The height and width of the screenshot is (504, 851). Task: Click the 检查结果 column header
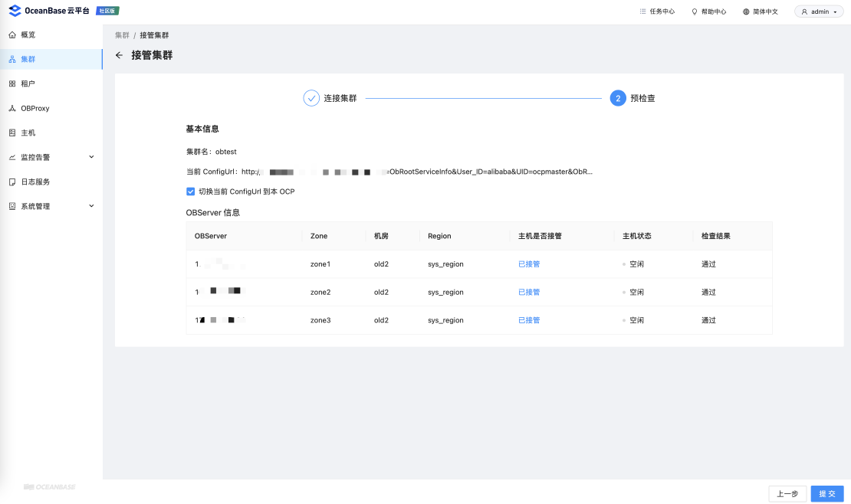[x=716, y=236]
